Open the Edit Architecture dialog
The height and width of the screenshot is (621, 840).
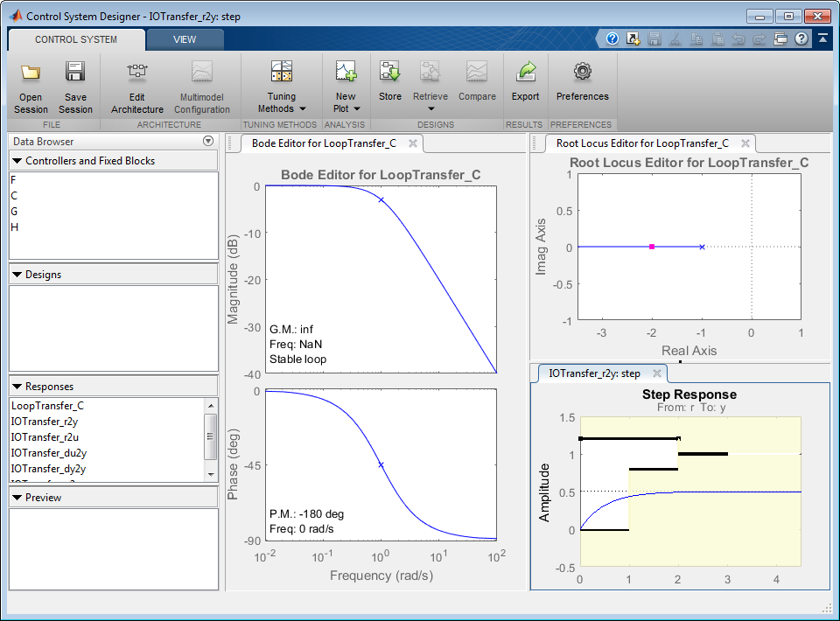pos(137,73)
